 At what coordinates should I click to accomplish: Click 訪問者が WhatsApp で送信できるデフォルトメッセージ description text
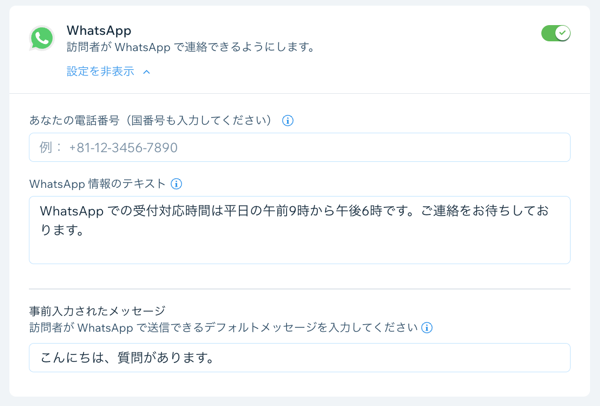click(223, 328)
